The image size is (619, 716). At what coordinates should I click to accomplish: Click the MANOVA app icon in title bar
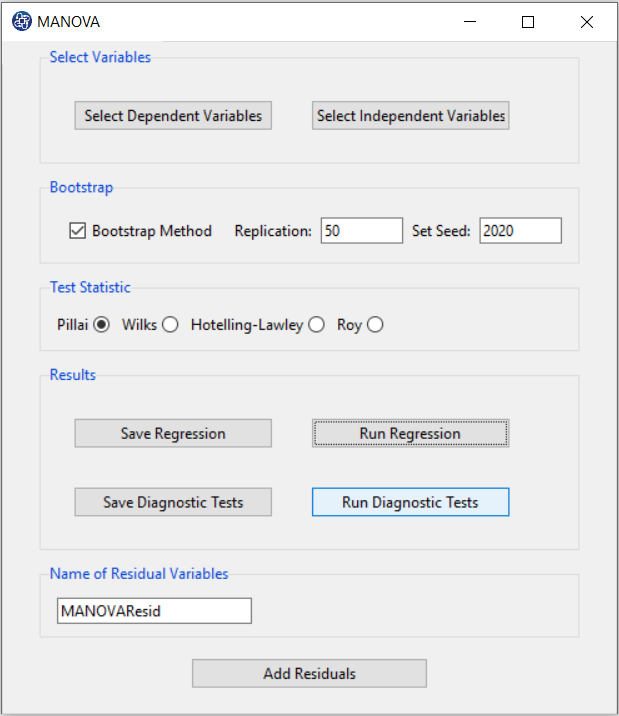click(x=21, y=21)
